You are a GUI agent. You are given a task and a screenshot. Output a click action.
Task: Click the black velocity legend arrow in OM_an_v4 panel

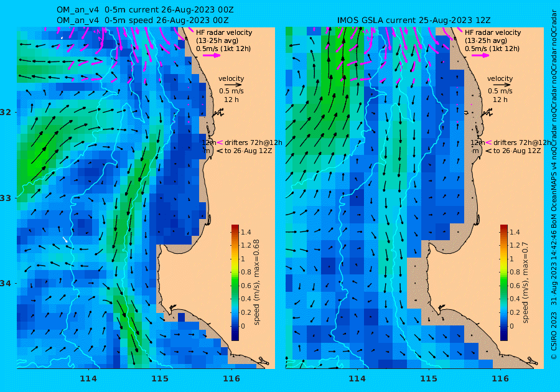pos(233,85)
